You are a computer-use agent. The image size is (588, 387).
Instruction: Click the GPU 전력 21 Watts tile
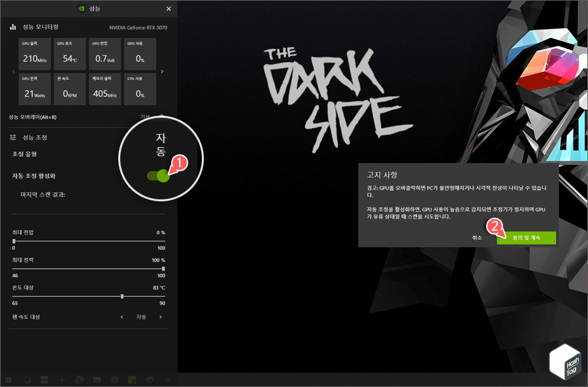coord(35,89)
